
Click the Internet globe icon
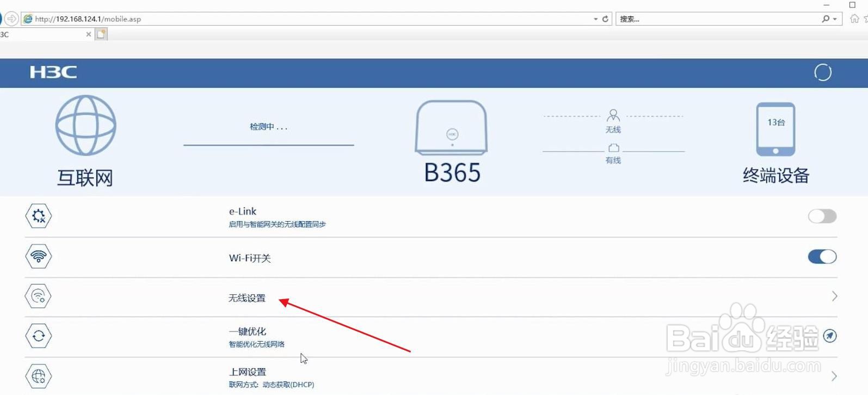point(86,125)
